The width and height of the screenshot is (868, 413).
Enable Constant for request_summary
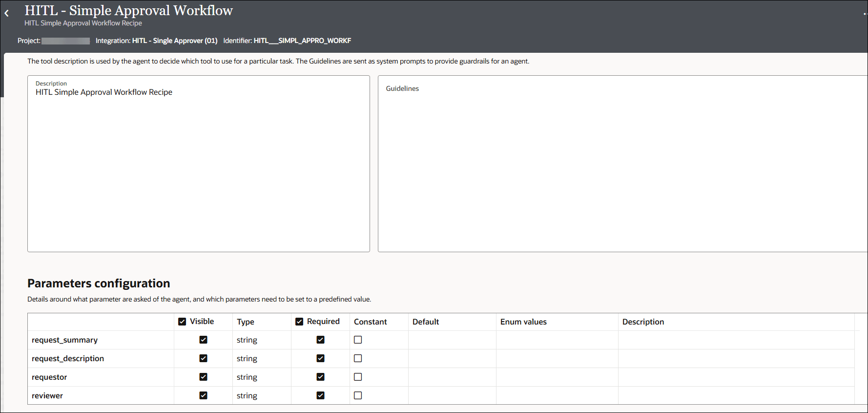tap(358, 340)
